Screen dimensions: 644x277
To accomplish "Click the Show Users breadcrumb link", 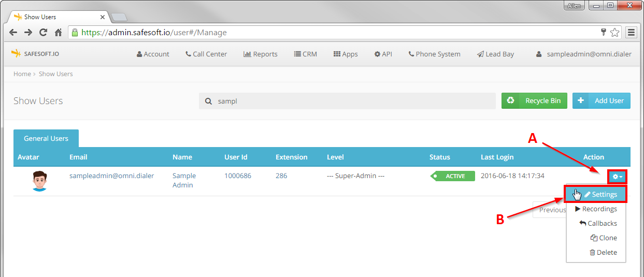I will 56,74.
